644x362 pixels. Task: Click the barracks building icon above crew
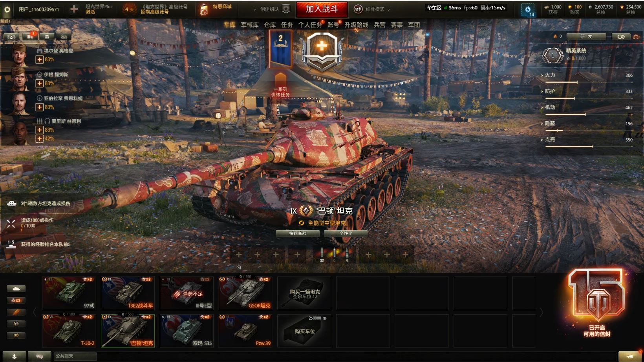point(47,36)
